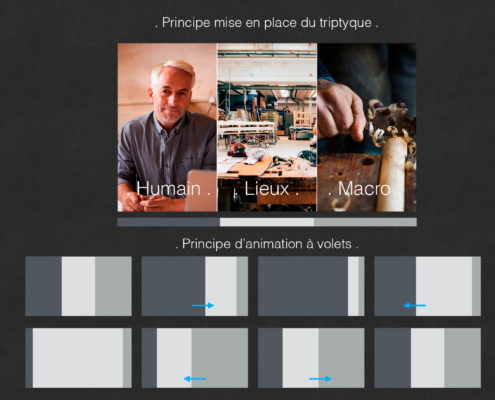The image size is (495, 400).
Task: Click the Macro wood-carving photo panel
Action: [367, 127]
